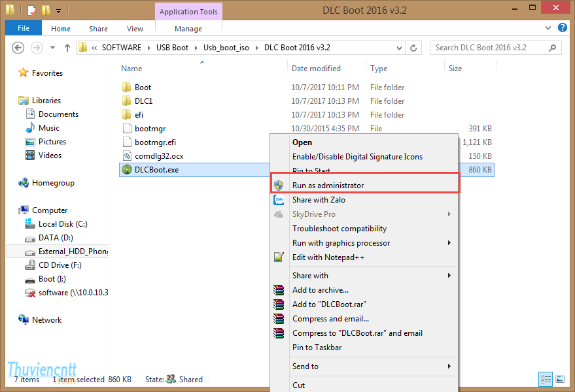Click the properties quick access toolbar icon
The width and height of the screenshot is (575, 392).
pos(32,10)
